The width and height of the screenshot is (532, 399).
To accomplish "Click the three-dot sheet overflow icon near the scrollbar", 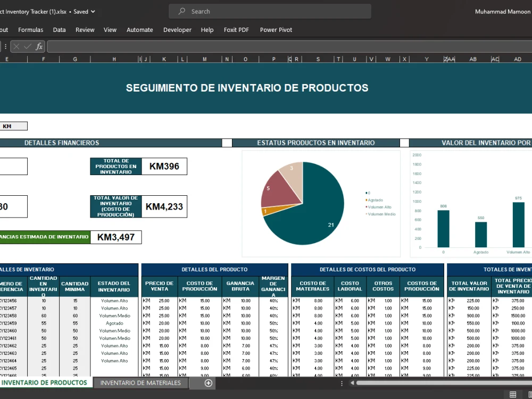I will [x=342, y=383].
